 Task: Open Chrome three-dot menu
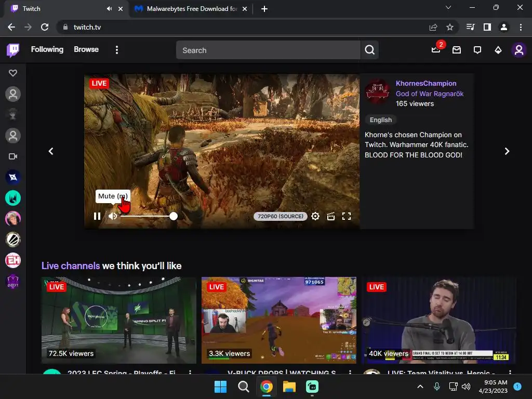point(521,27)
